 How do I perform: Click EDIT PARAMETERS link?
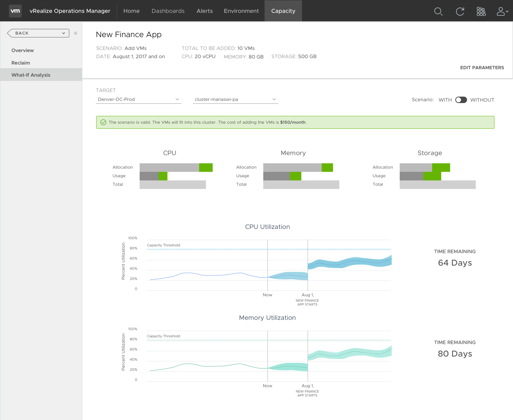pos(482,68)
